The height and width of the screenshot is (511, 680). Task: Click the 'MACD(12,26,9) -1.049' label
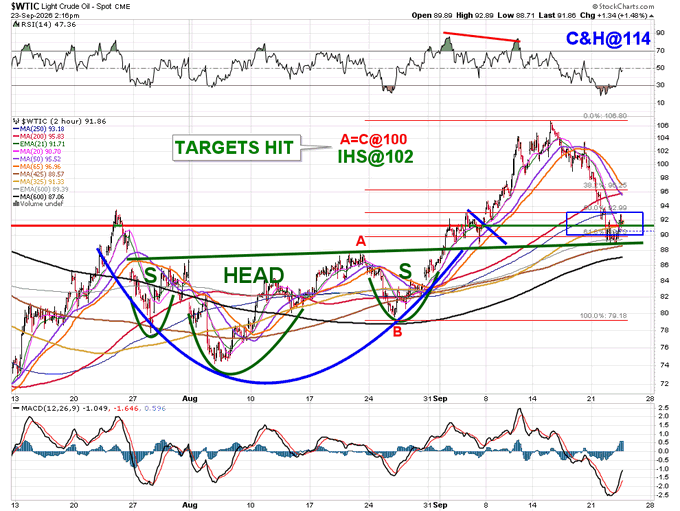pyautogui.click(x=66, y=408)
